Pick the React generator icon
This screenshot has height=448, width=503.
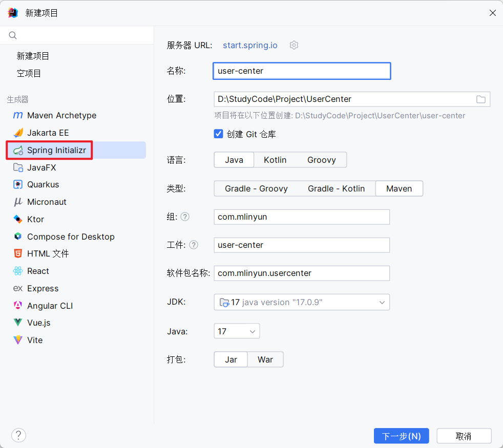(18, 271)
